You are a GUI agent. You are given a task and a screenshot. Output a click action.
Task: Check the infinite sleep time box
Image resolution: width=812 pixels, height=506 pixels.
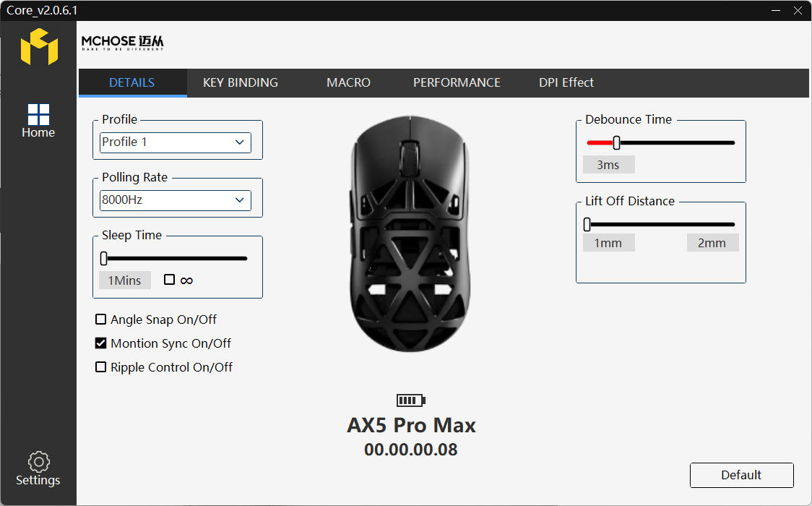point(169,280)
